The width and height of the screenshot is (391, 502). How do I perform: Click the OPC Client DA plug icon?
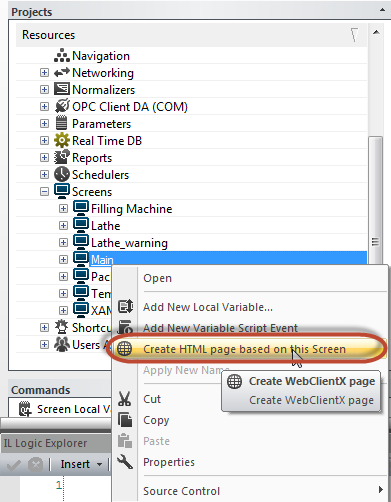coord(62,106)
